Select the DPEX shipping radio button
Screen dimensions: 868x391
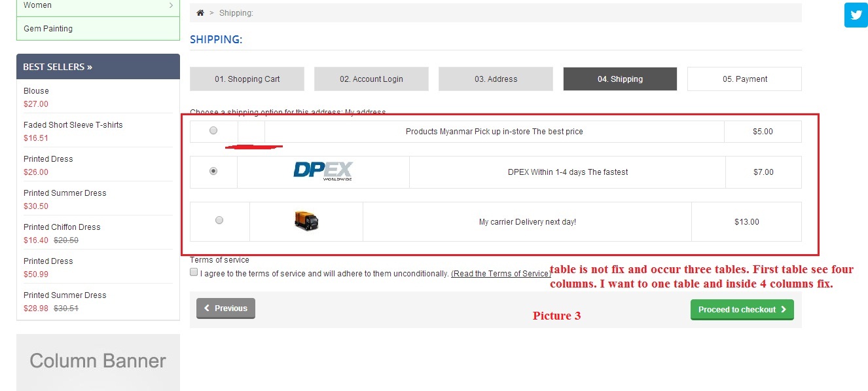pyautogui.click(x=213, y=171)
